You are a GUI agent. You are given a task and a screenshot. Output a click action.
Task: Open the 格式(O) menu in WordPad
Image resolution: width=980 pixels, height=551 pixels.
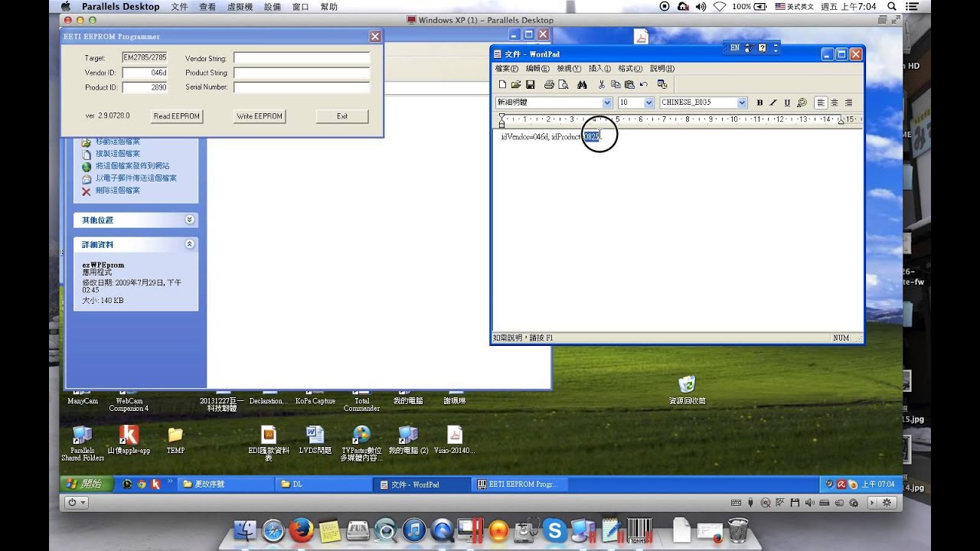click(630, 69)
